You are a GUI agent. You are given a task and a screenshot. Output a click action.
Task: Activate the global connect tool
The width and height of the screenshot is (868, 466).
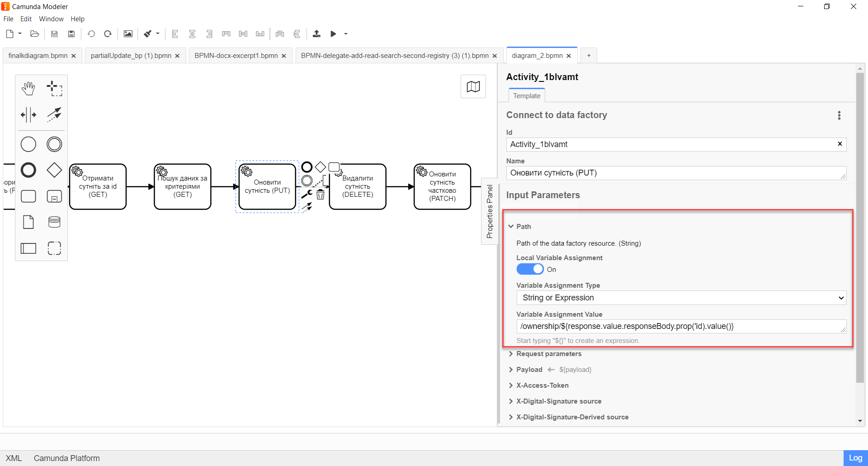tap(54, 114)
